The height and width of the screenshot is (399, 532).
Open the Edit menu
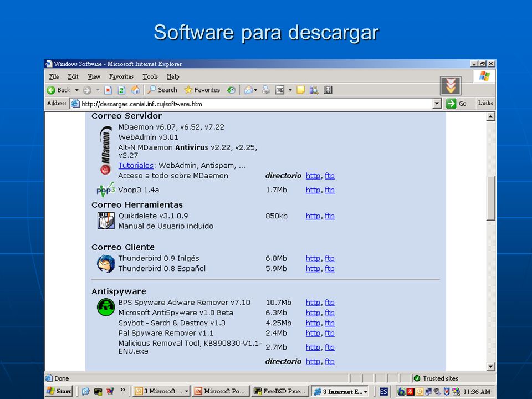(73, 76)
